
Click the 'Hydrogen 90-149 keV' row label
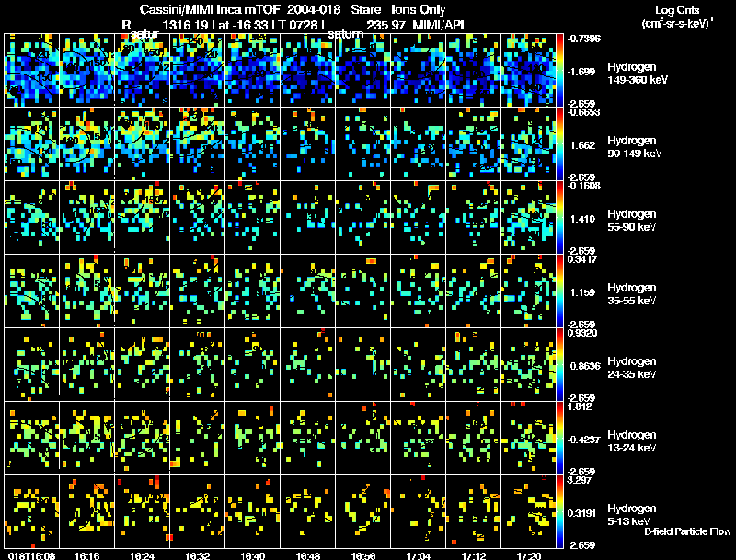pyautogui.click(x=635, y=147)
